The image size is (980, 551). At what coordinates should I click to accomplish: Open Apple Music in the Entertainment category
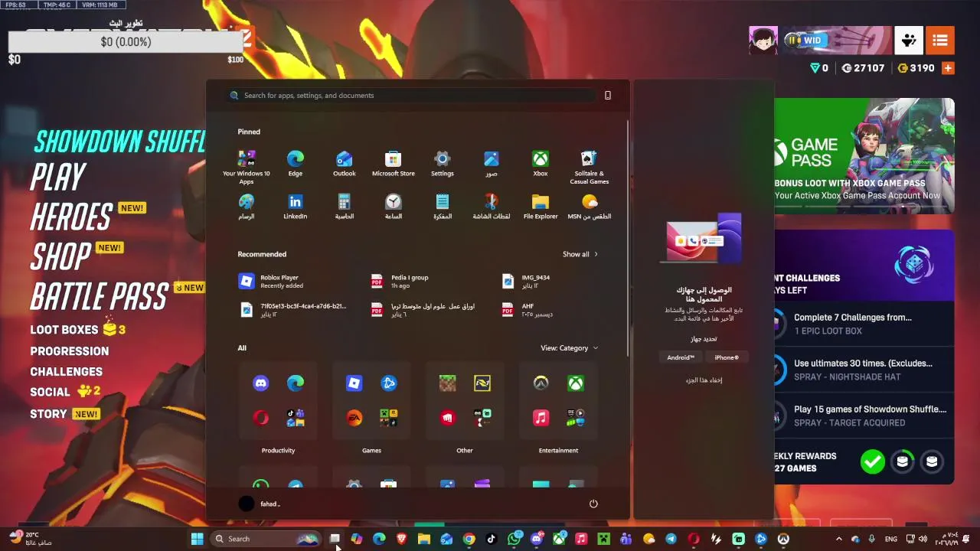point(541,418)
